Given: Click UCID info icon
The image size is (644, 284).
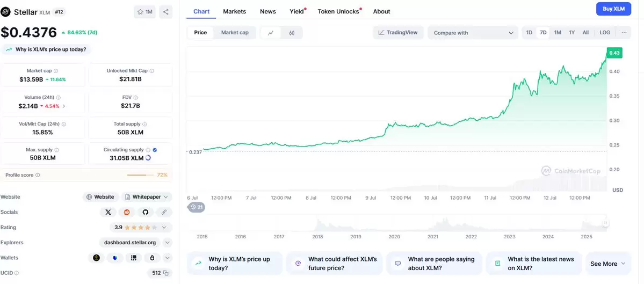Looking at the screenshot, I should click(x=17, y=273).
